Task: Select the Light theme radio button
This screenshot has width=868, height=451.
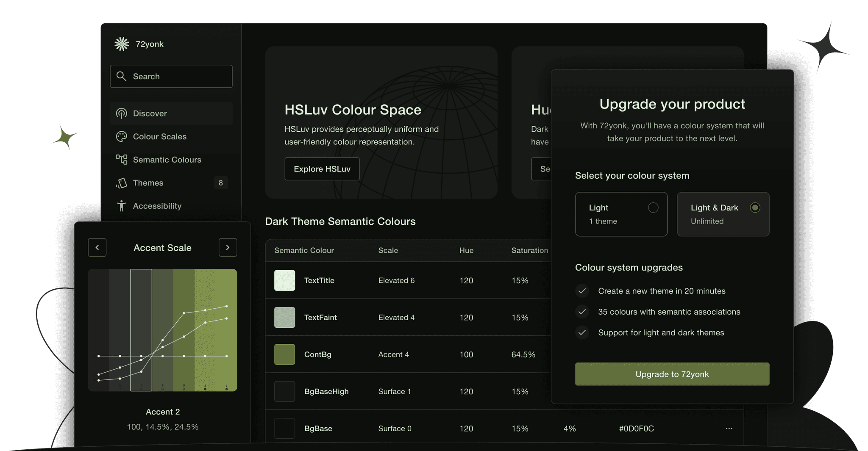Action: pos(653,208)
